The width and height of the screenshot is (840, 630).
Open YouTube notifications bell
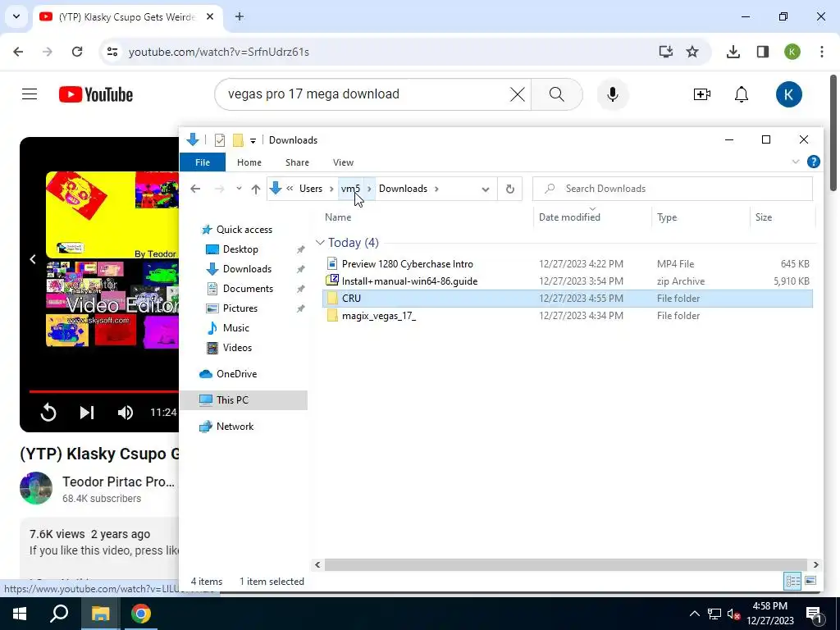click(742, 94)
